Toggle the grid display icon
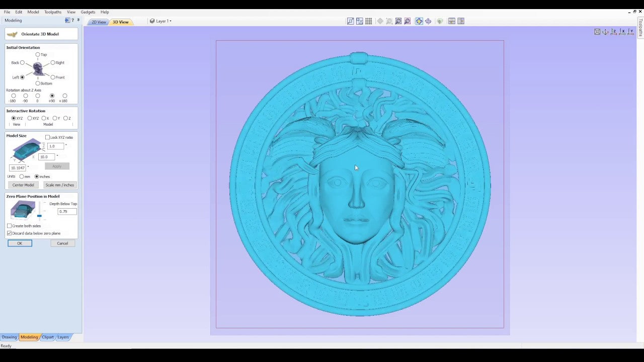 point(369,21)
